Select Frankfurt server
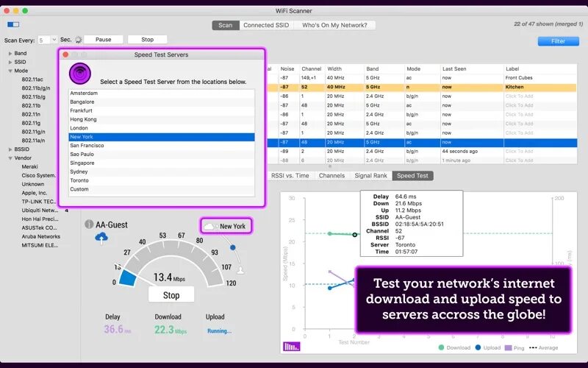 coord(162,110)
